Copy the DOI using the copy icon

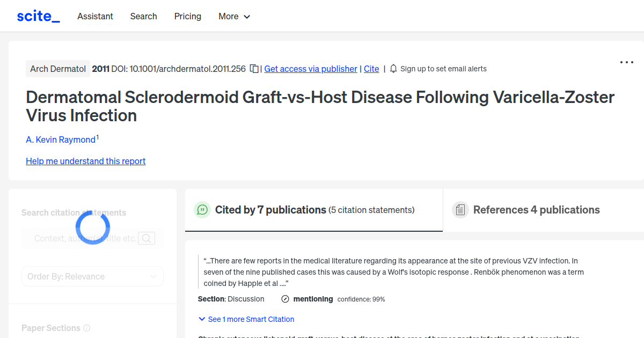tap(253, 69)
